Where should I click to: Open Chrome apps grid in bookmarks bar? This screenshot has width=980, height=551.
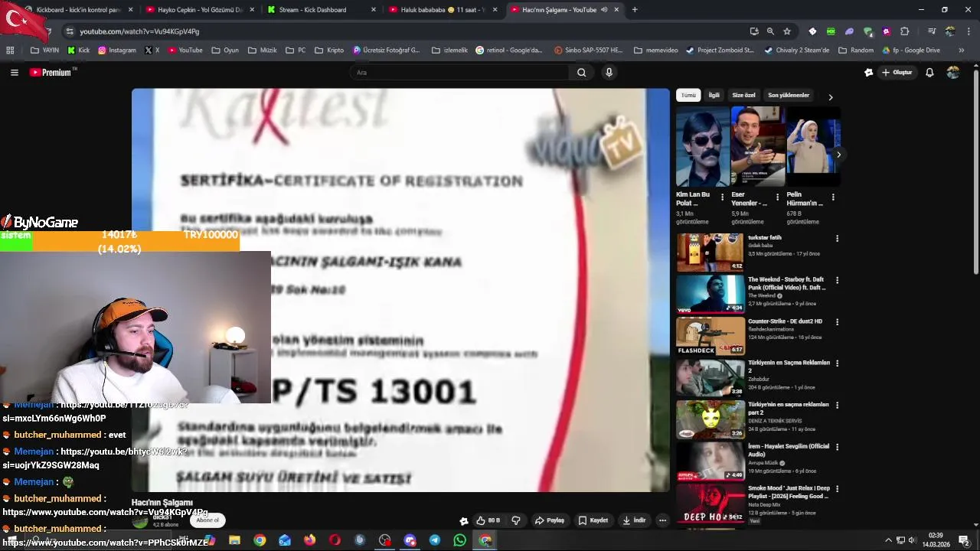10,51
